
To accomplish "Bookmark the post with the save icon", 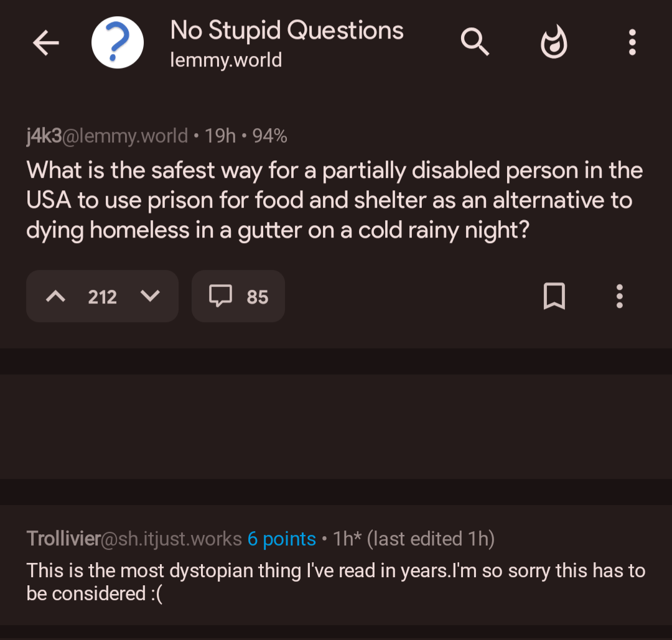I will (x=554, y=297).
